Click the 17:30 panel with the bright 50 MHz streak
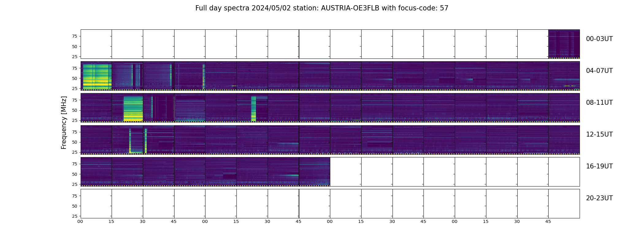 (x=283, y=171)
